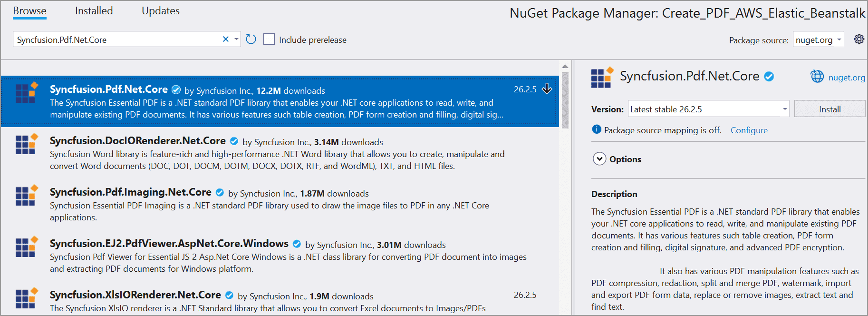This screenshot has height=316, width=868.
Task: Click Description heading in details pane
Action: click(614, 194)
